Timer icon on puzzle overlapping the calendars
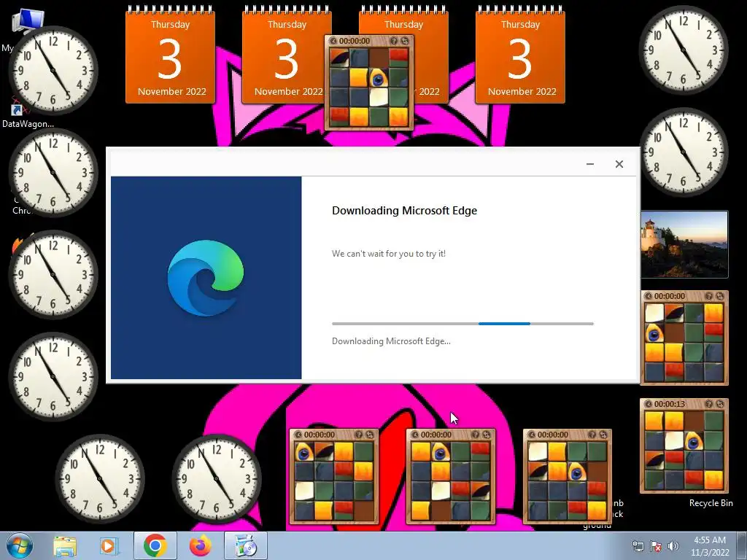747x560 pixels. [333, 41]
